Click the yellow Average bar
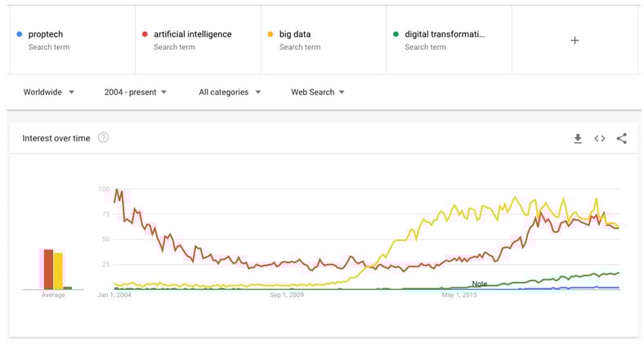Image resolution: width=644 pixels, height=344 pixels. (x=58, y=271)
